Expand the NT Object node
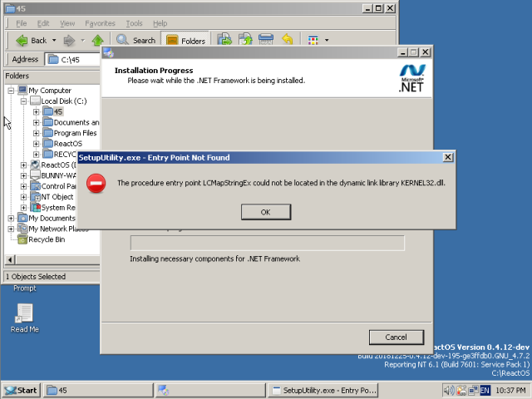532x399 pixels. [23, 197]
